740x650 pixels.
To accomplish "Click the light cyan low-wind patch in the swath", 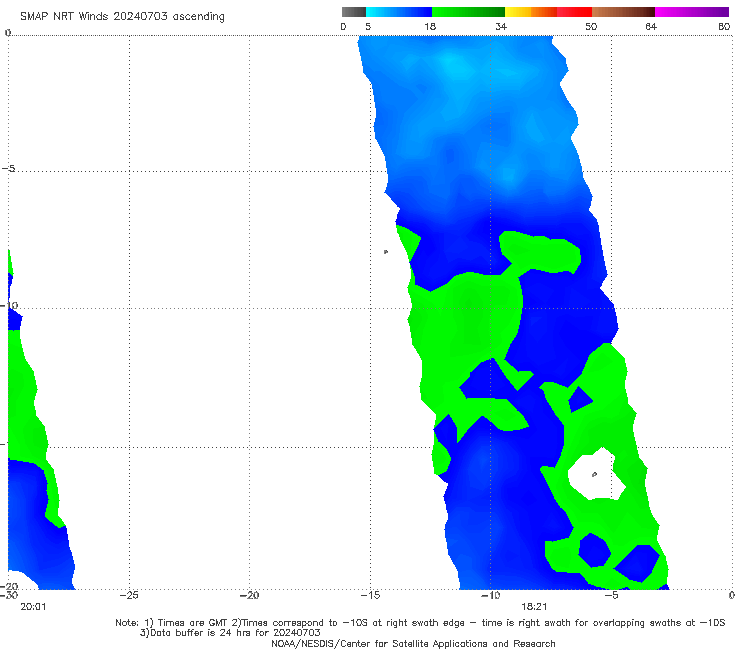I will 453,66.
